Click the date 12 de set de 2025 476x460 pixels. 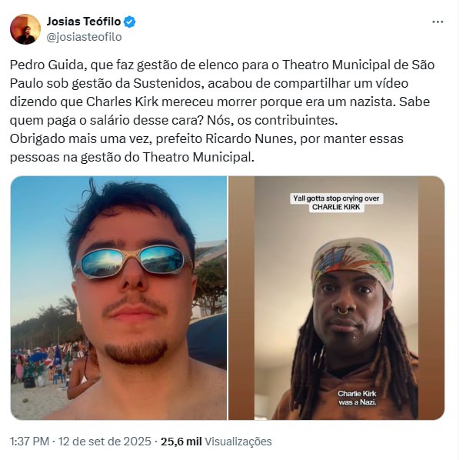point(105,442)
